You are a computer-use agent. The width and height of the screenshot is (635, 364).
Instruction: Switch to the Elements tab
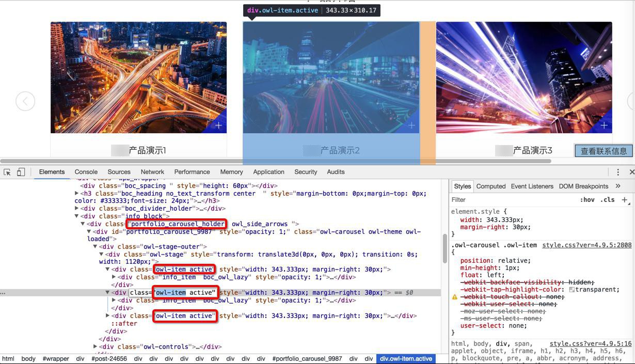click(x=52, y=172)
